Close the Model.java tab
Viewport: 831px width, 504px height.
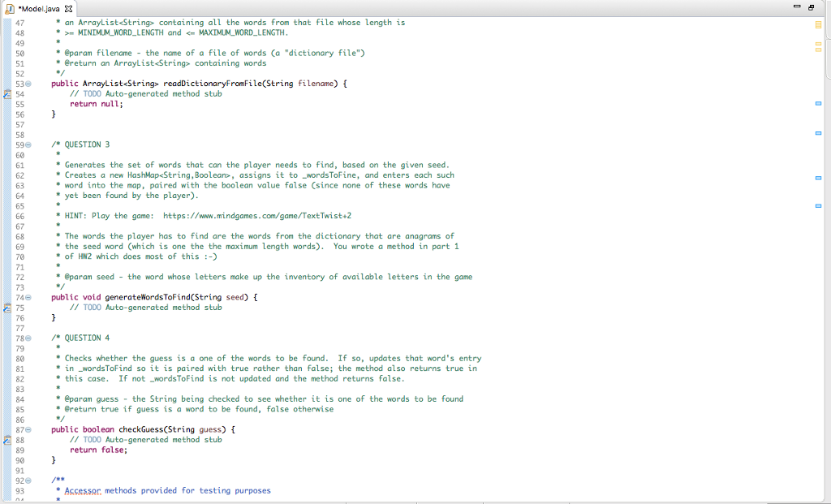[x=68, y=7]
